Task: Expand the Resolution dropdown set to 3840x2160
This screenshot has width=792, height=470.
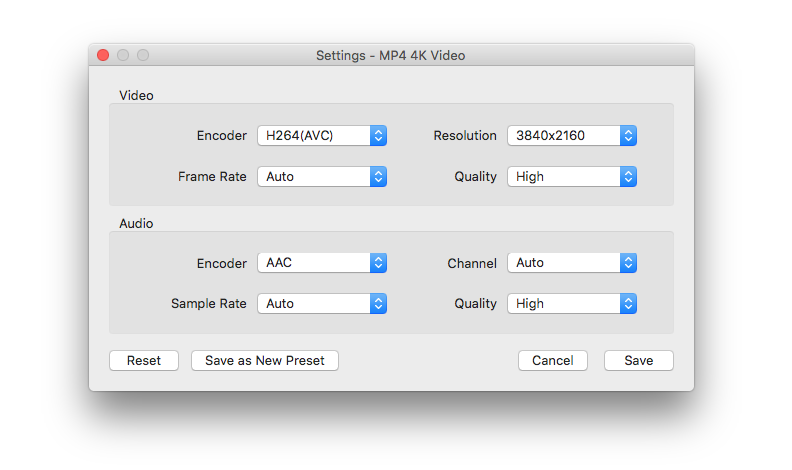Action: click(572, 135)
